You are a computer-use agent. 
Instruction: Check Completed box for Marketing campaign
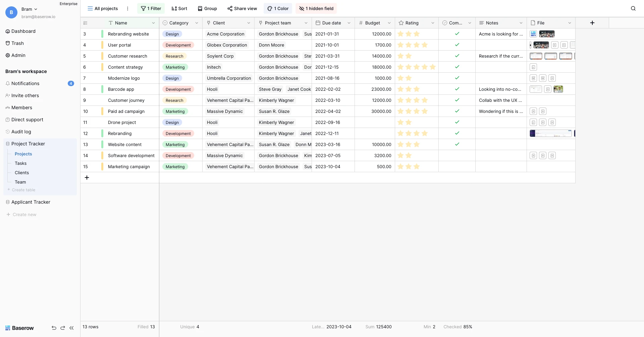tap(457, 166)
